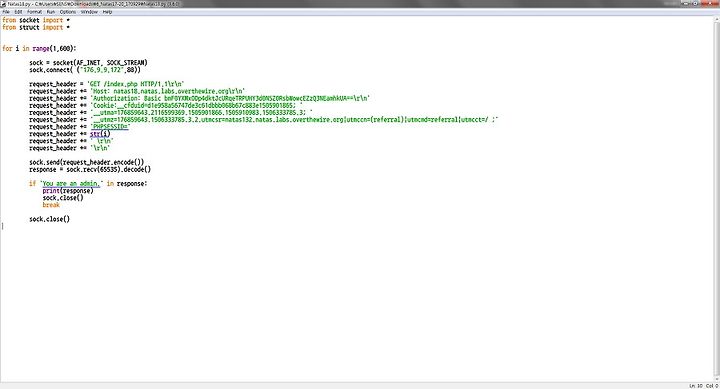Open the Edit menu

18,12
